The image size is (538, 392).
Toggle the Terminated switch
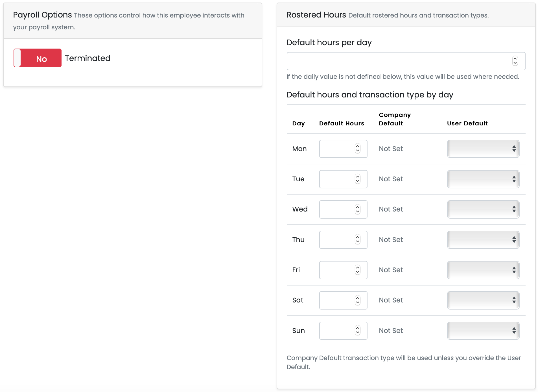[38, 58]
